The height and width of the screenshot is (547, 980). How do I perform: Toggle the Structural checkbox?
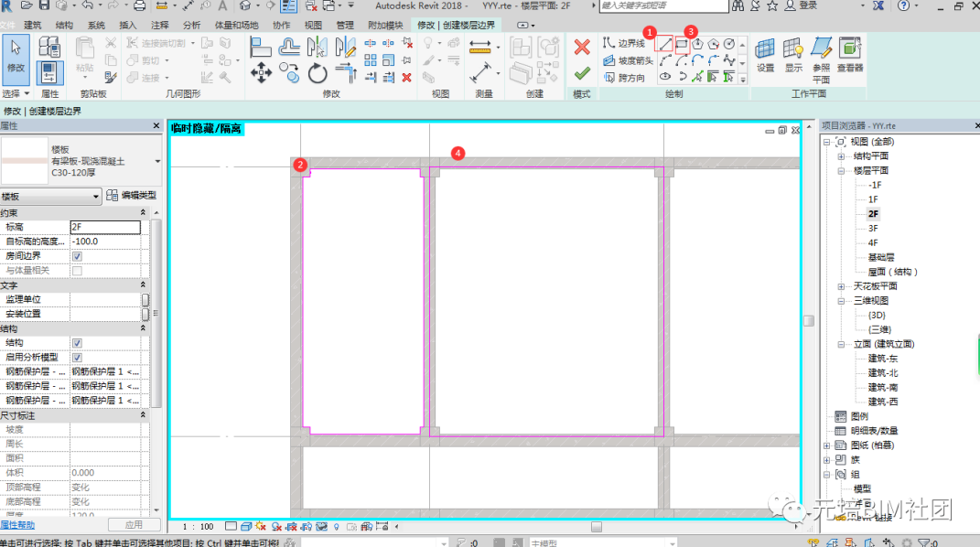(x=77, y=343)
